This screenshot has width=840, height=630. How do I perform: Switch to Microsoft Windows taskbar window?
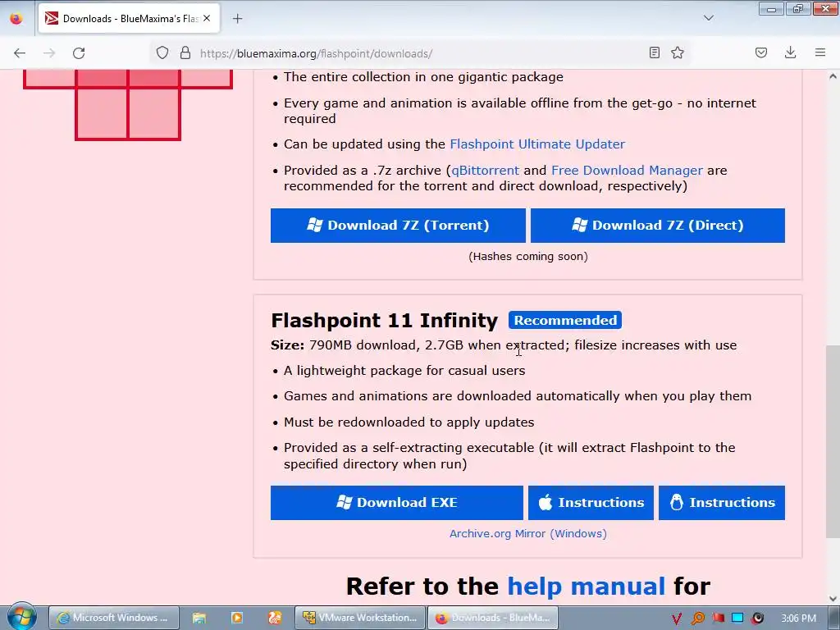point(112,618)
